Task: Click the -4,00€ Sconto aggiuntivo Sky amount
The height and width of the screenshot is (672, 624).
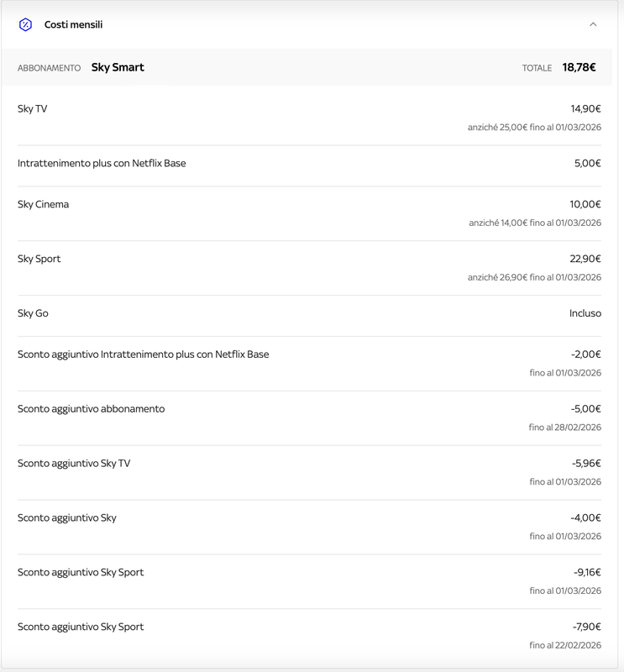Action: (x=585, y=517)
